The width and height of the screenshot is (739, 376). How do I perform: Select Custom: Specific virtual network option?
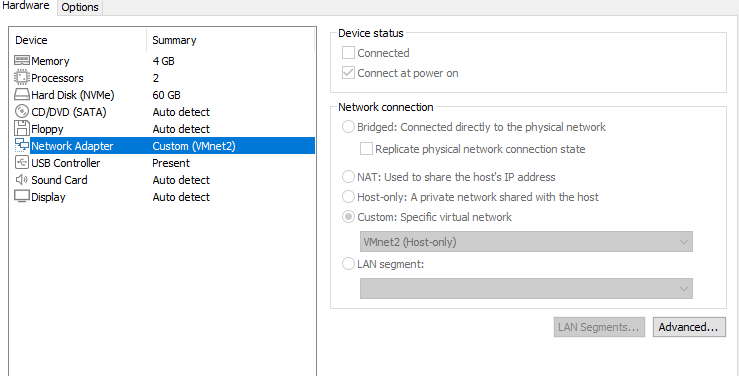pyautogui.click(x=348, y=217)
